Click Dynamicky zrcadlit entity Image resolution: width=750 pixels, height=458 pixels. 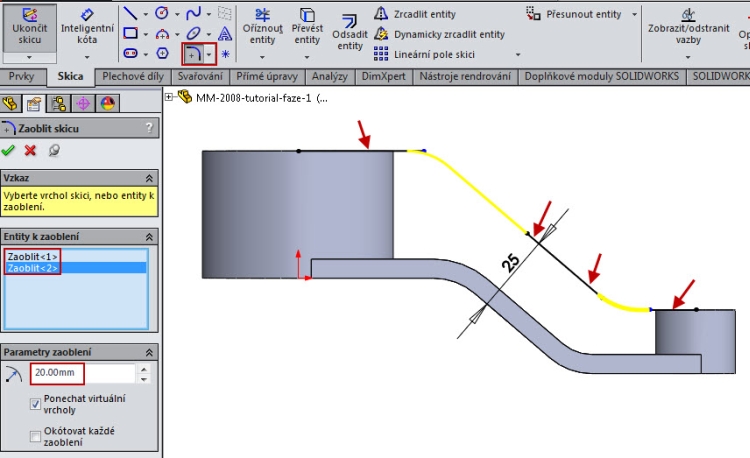click(x=440, y=34)
